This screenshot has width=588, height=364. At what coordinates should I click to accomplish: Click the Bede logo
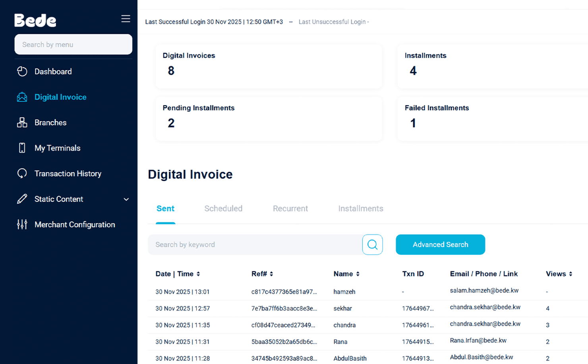pos(35,20)
